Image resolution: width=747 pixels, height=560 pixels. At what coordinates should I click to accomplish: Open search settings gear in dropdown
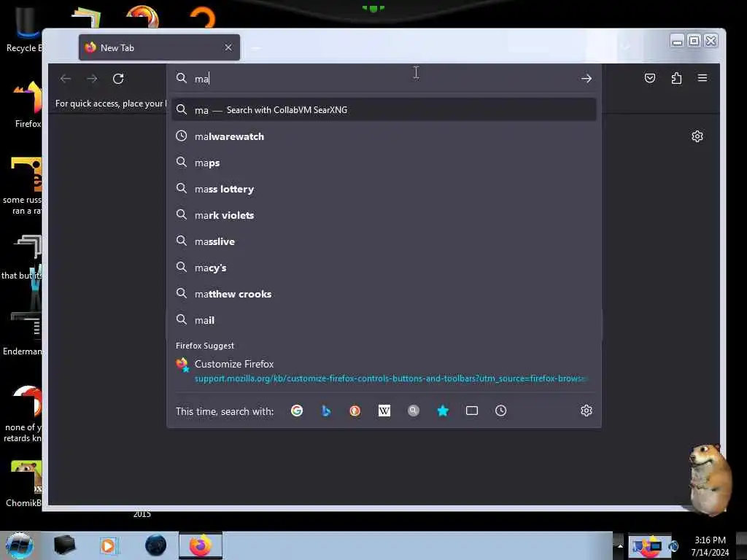pyautogui.click(x=587, y=411)
